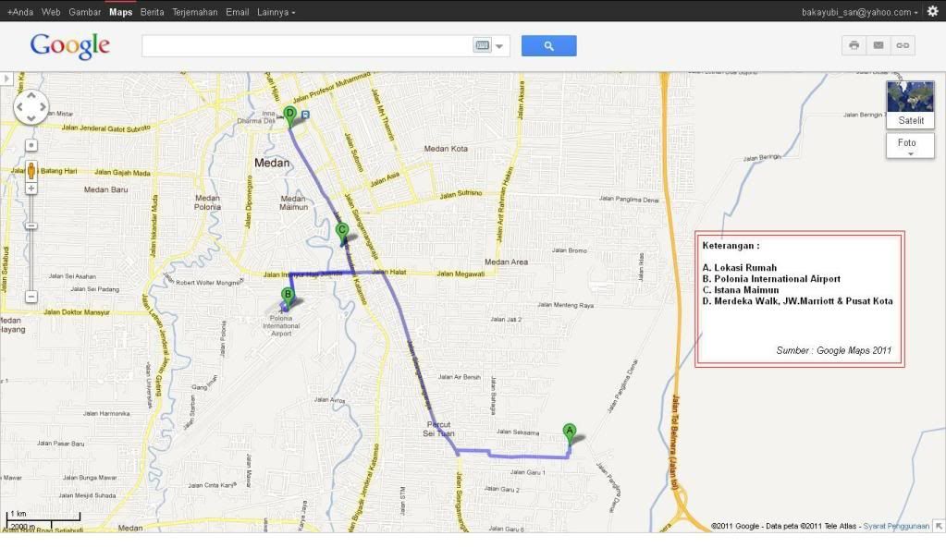This screenshot has width=946, height=560.
Task: Open Web in top bar
Action: point(51,11)
